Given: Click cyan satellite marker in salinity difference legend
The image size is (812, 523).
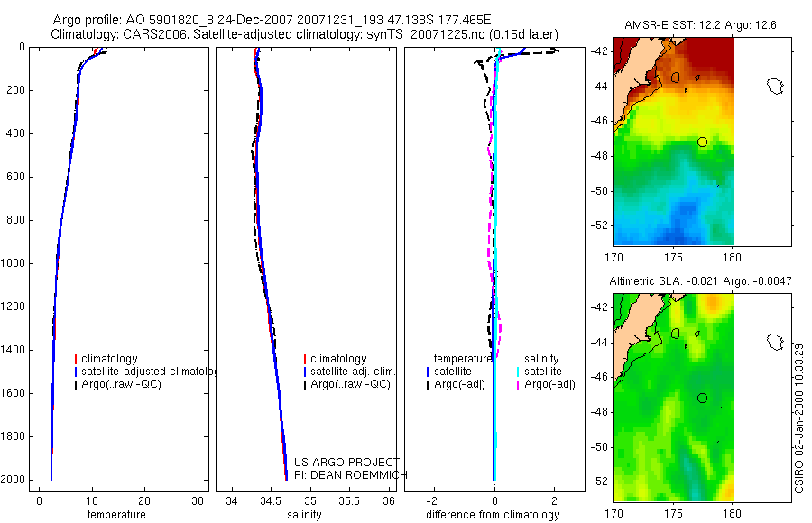Looking at the screenshot, I should [x=518, y=372].
